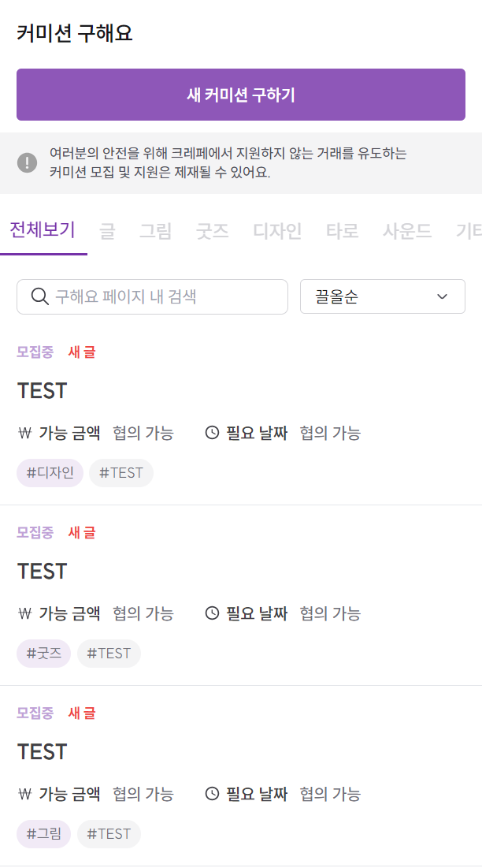Click the #그림 tag chip
This screenshot has width=482, height=868.
(43, 833)
